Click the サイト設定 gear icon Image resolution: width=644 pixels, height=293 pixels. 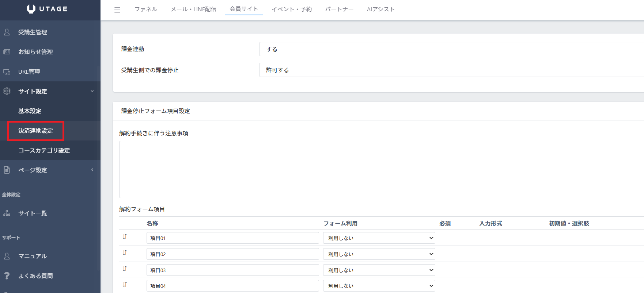7,91
